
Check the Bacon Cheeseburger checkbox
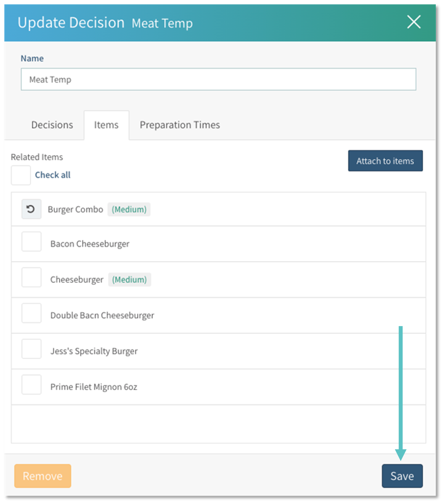click(32, 242)
